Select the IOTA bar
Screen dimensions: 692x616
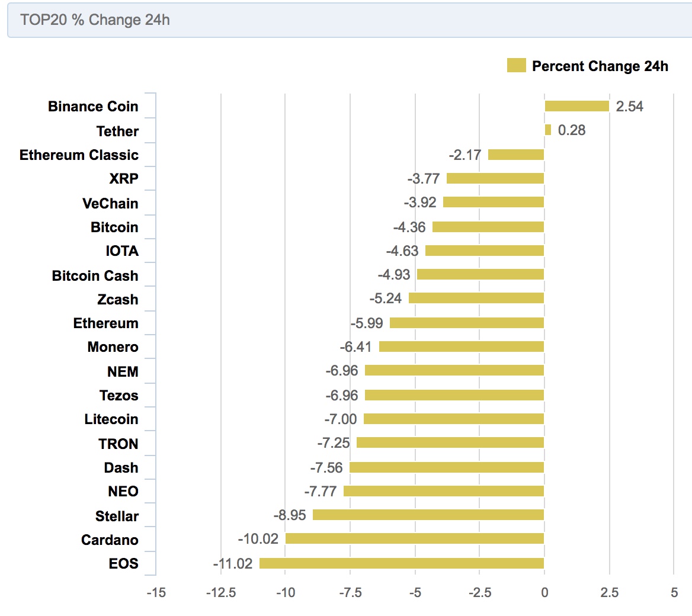(485, 251)
